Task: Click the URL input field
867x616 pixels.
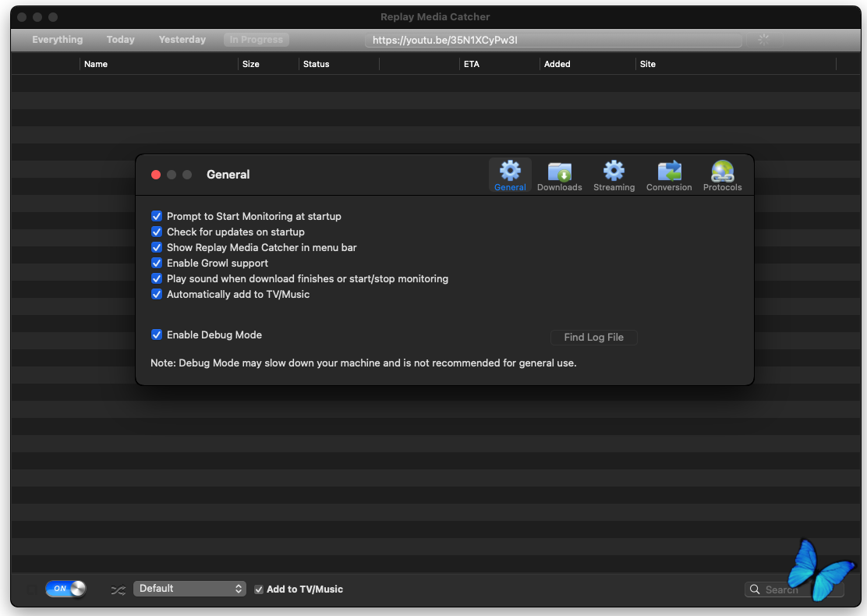Action: [x=553, y=40]
